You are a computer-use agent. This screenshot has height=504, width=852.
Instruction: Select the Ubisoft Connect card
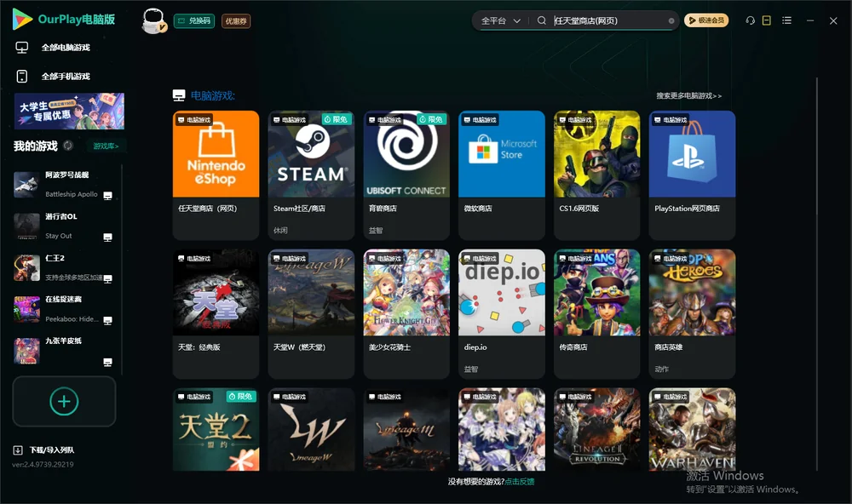(406, 175)
